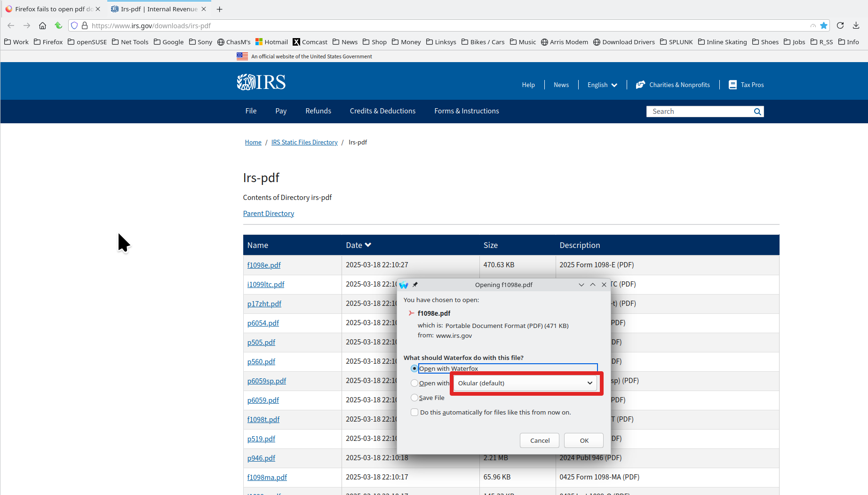Open the Pay navigation menu
The height and width of the screenshot is (495, 868).
[281, 111]
